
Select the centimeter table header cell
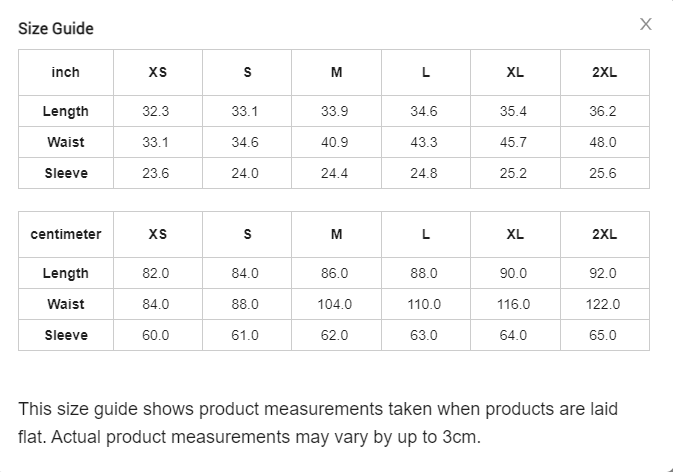click(66, 235)
